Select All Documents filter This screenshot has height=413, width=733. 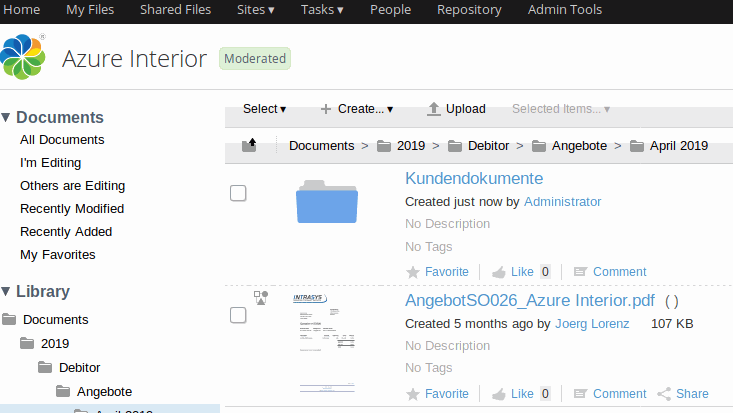click(62, 140)
